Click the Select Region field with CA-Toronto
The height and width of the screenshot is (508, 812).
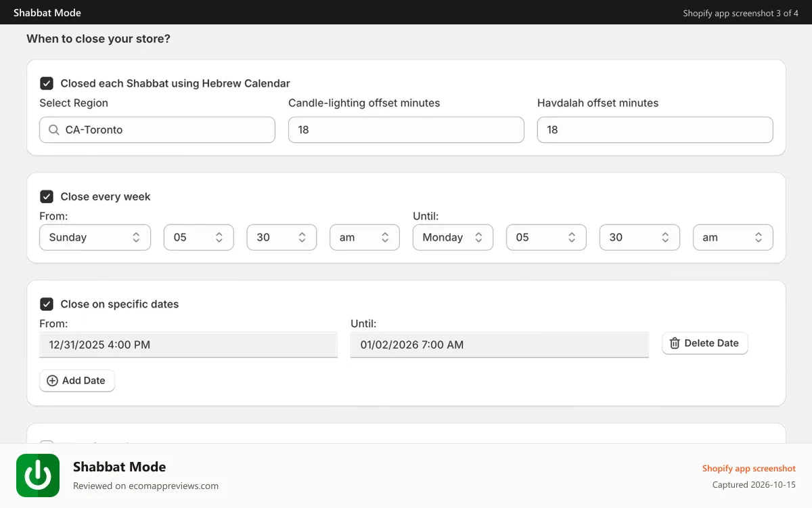pyautogui.click(x=157, y=129)
